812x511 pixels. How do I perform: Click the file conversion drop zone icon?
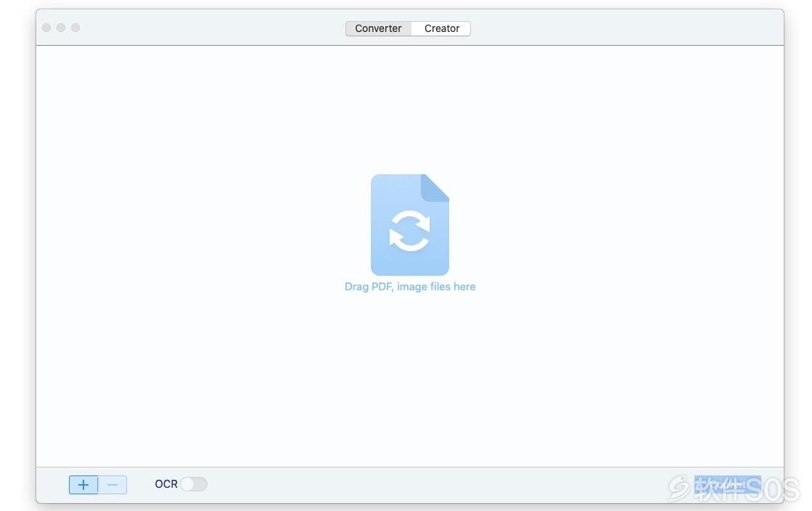(409, 224)
